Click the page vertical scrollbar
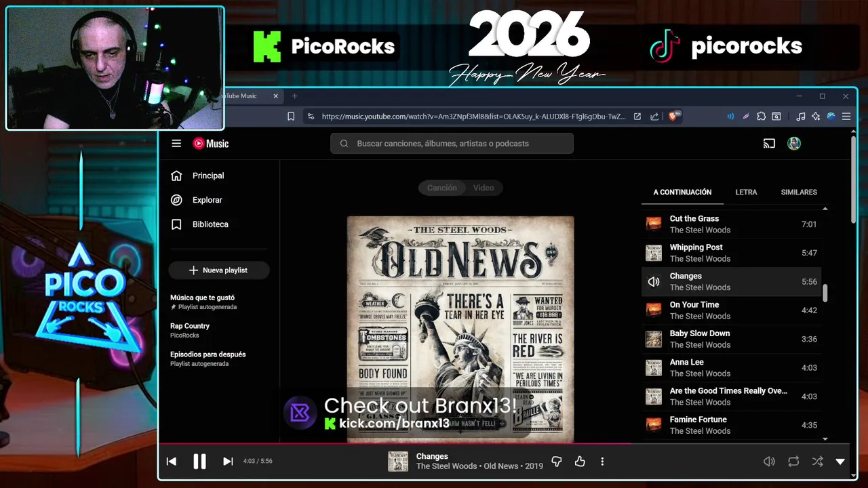Viewport: 868px width, 488px height. (853, 180)
